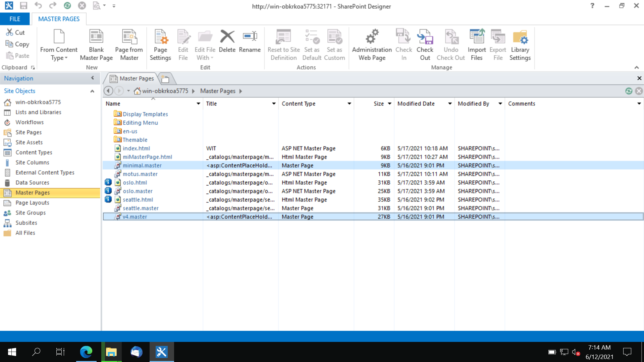Image resolution: width=644 pixels, height=362 pixels.
Task: Select the index.html file
Action: [x=136, y=148]
